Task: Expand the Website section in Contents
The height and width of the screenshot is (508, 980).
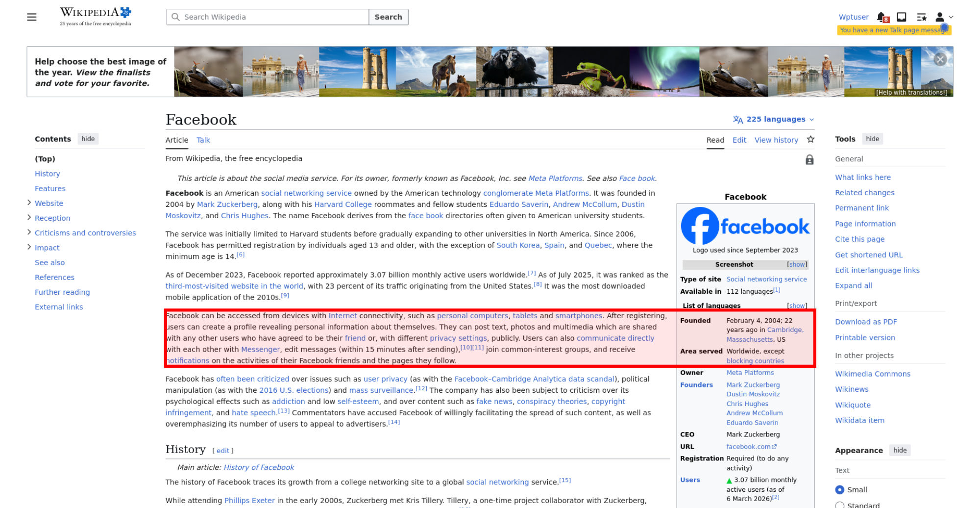Action: tap(29, 203)
